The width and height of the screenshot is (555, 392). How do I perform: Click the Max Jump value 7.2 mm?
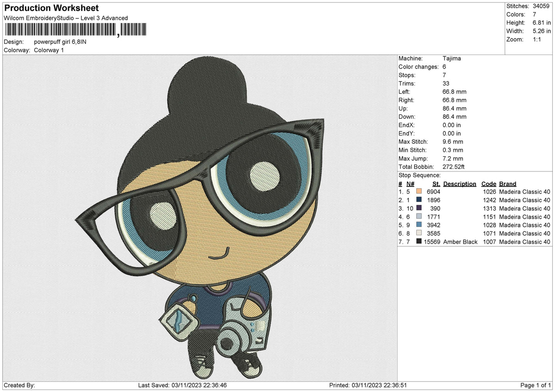tap(453, 159)
